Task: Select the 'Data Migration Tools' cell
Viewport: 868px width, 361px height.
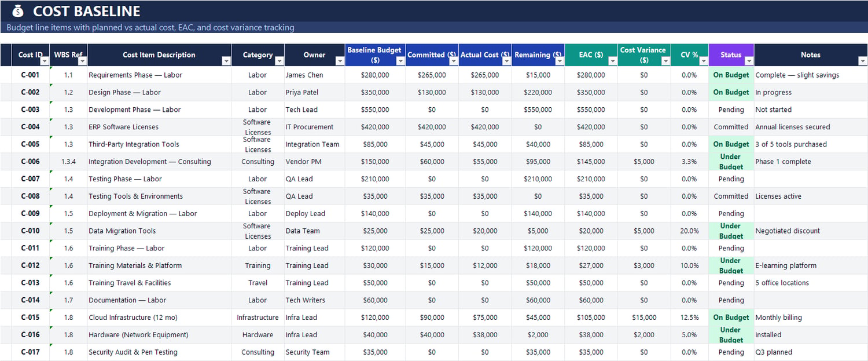Action: click(159, 231)
